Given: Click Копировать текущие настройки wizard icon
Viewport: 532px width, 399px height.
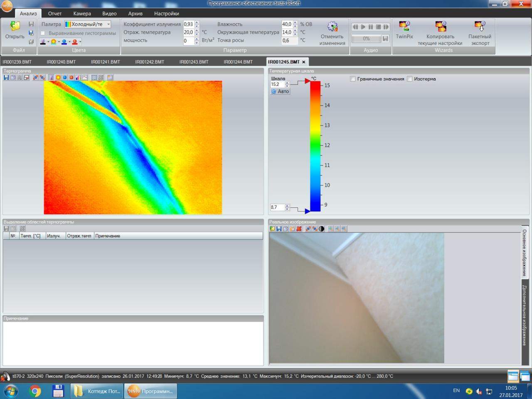Looking at the screenshot, I should 440,27.
